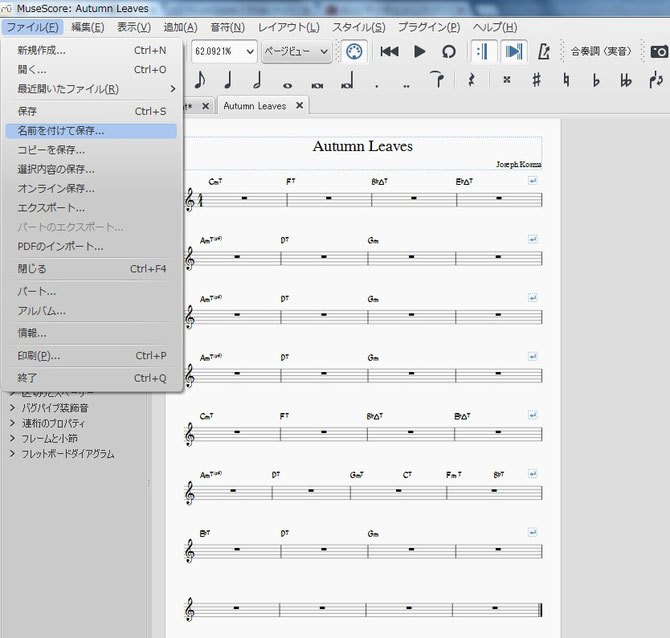Choose 終了 to quit MuseScore
Screen dimensions: 670x638
[x=91, y=378]
